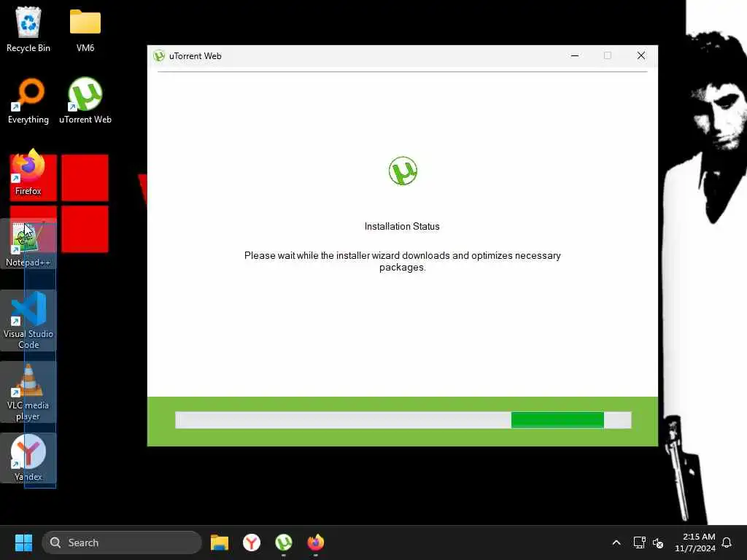
Task: Open File Explorer from the taskbar
Action: (220, 542)
